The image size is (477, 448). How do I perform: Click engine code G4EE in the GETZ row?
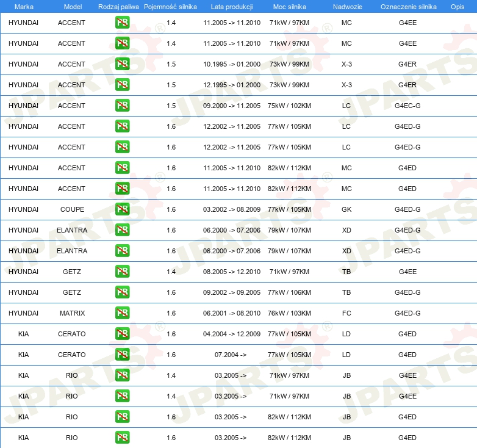(407, 272)
